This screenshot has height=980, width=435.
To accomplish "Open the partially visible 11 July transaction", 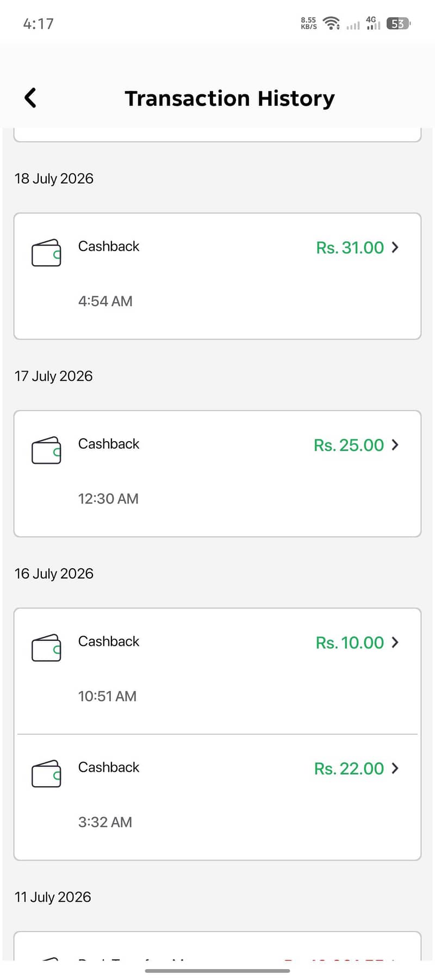I will click(x=217, y=946).
